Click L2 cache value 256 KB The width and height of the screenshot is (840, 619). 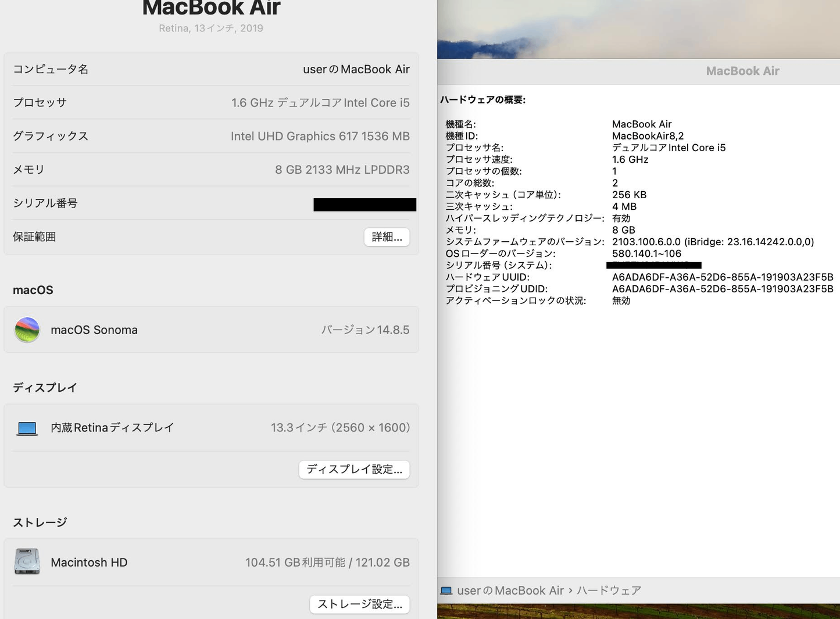tap(629, 195)
